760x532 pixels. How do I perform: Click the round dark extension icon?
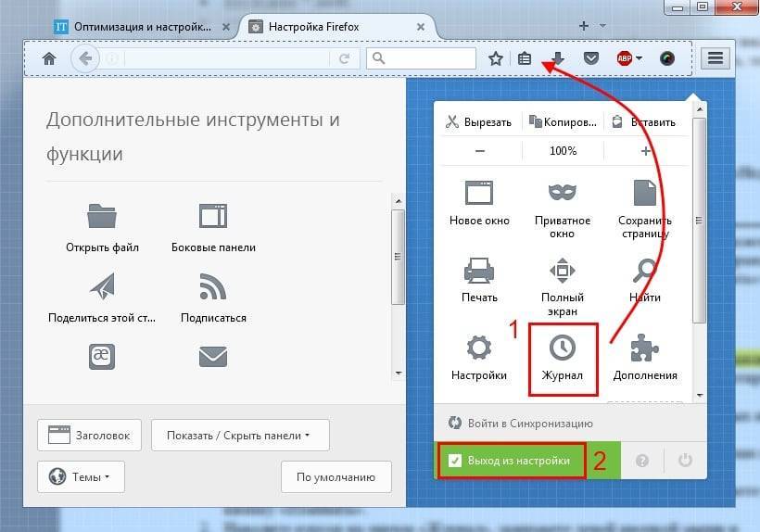tap(667, 58)
